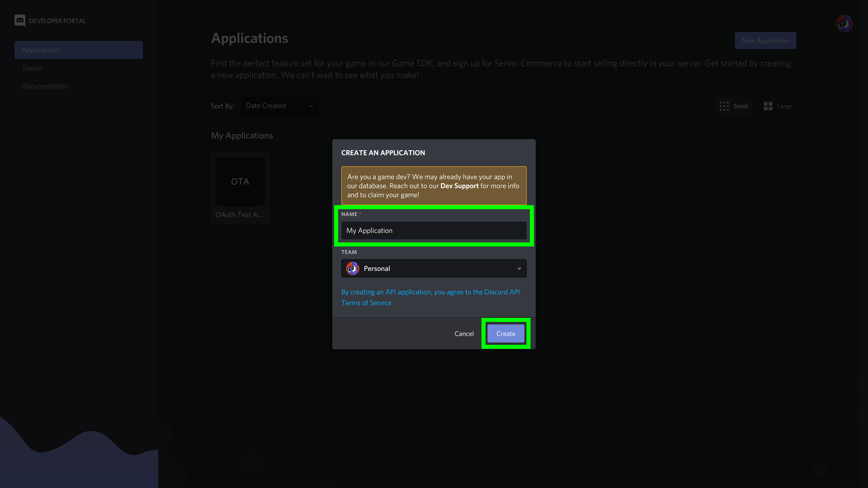This screenshot has height=488, width=868.
Task: Open Teams in sidebar menu
Action: click(32, 68)
